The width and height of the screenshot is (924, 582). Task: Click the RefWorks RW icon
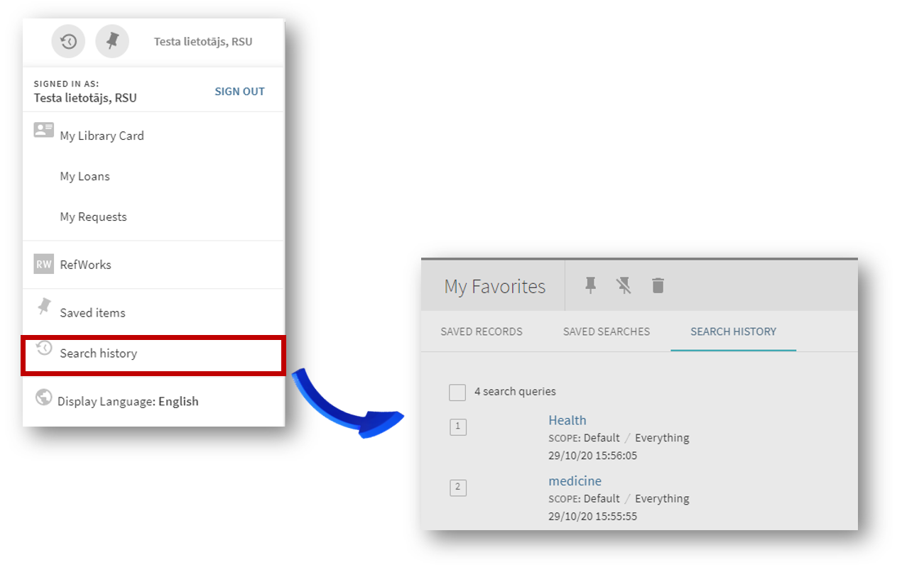tap(44, 265)
